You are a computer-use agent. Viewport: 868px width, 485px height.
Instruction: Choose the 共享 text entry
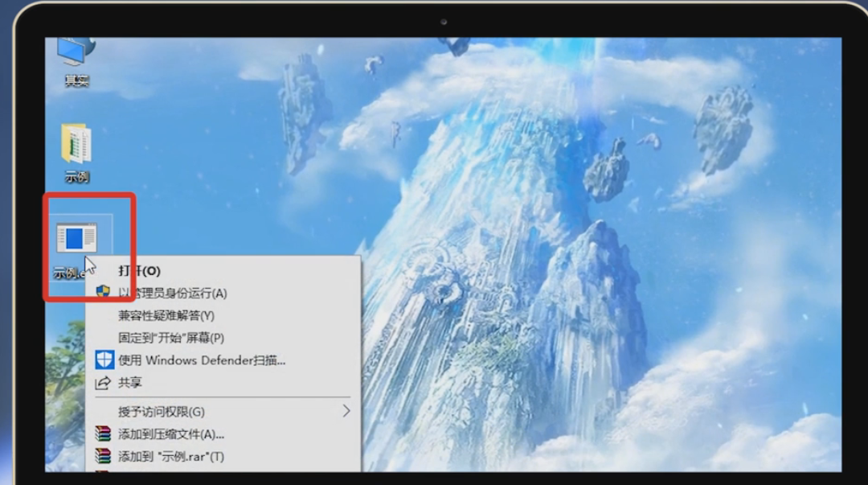tap(130, 383)
